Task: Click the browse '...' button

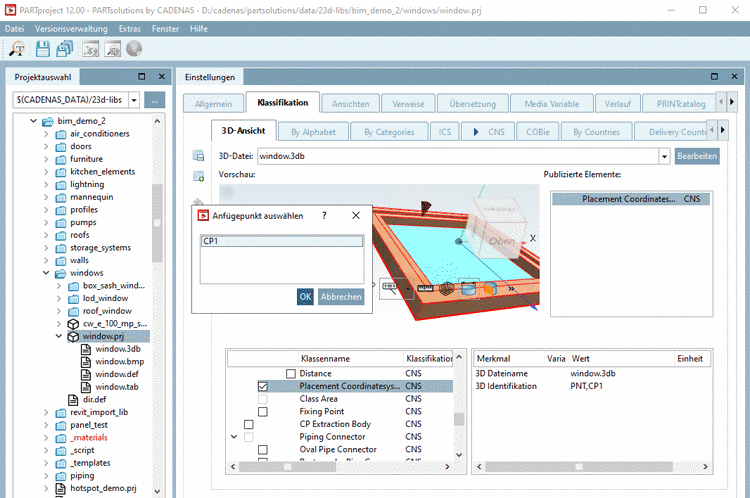Action: click(x=154, y=100)
